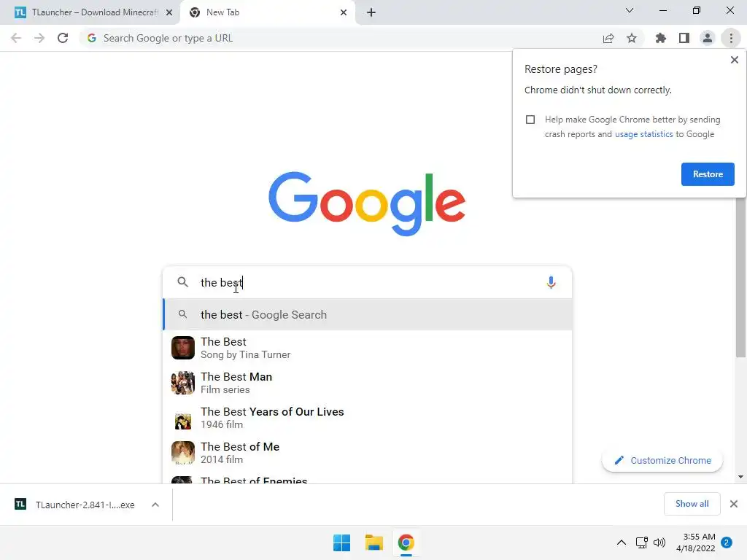Open a new tab with plus button

pos(371,12)
